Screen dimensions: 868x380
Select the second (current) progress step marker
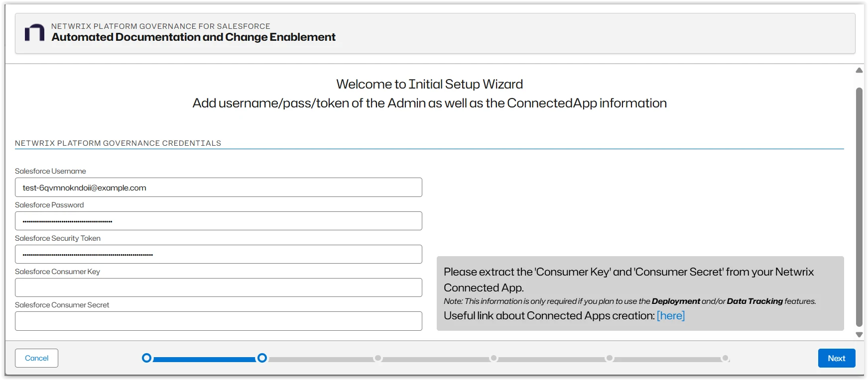point(262,358)
